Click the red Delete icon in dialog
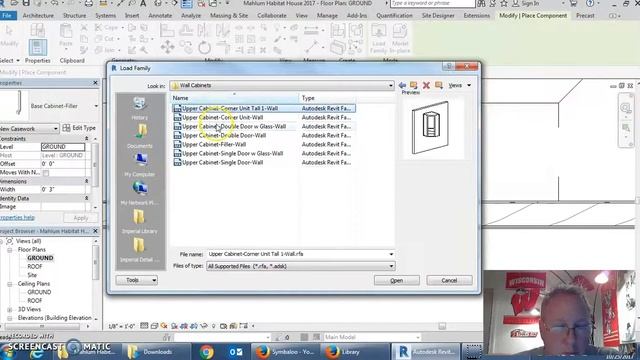 tap(426, 85)
